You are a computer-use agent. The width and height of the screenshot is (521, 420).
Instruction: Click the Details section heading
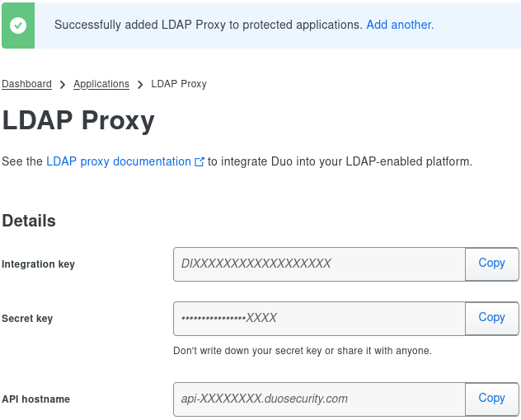pyautogui.click(x=29, y=221)
